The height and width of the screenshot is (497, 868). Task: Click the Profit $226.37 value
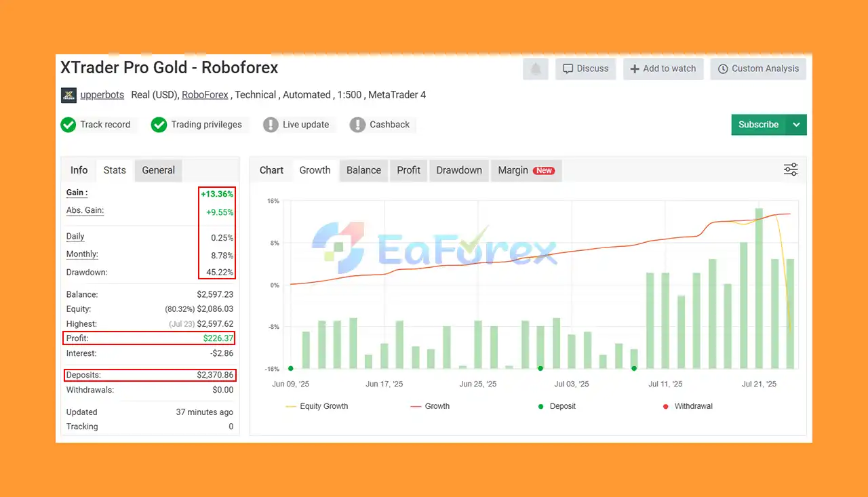click(x=218, y=338)
